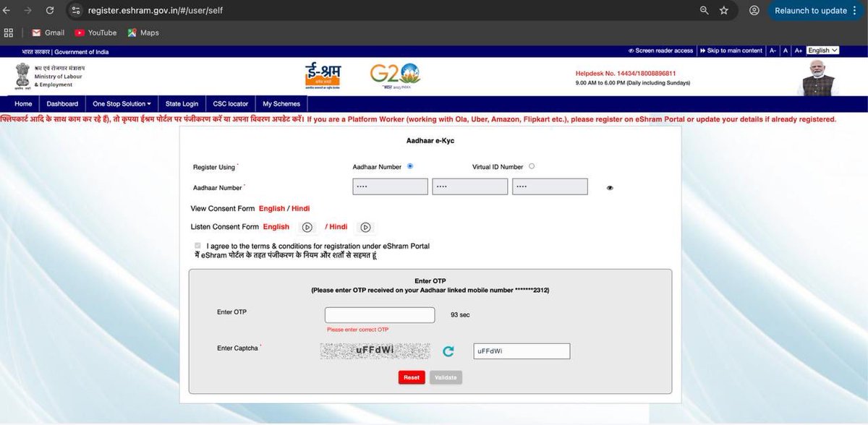Open the YouTube bookmark
The width and height of the screenshot is (868, 425).
click(95, 33)
